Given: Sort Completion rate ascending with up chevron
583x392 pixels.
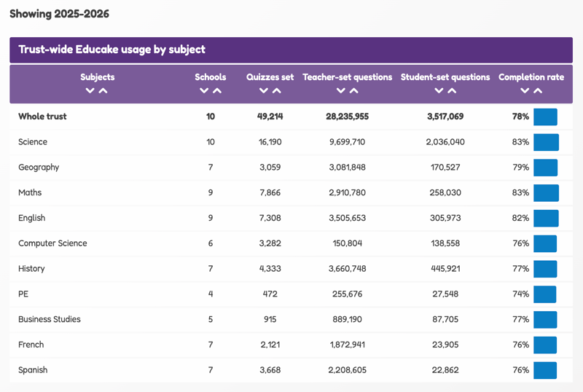Looking at the screenshot, I should (x=538, y=90).
